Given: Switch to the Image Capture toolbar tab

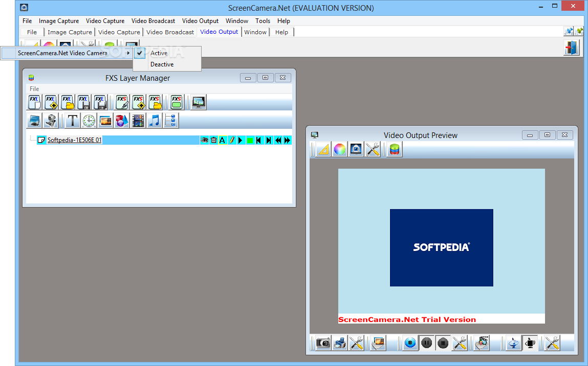Looking at the screenshot, I should (70, 32).
